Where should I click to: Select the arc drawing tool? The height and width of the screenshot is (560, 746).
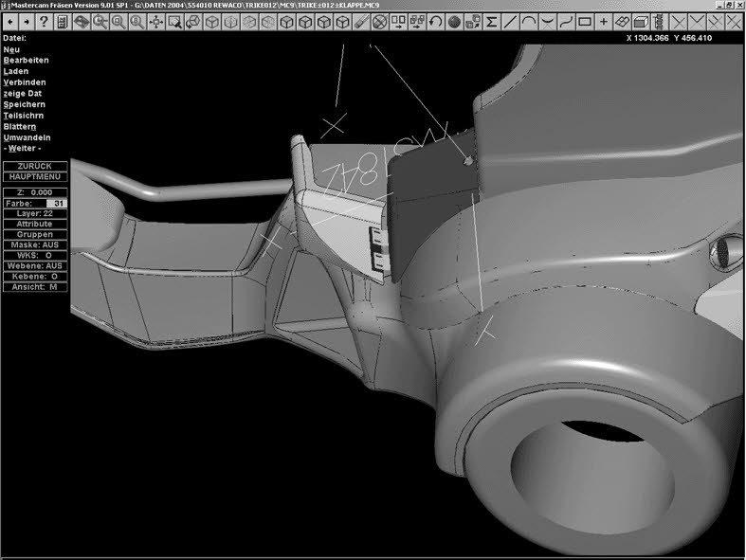(529, 21)
